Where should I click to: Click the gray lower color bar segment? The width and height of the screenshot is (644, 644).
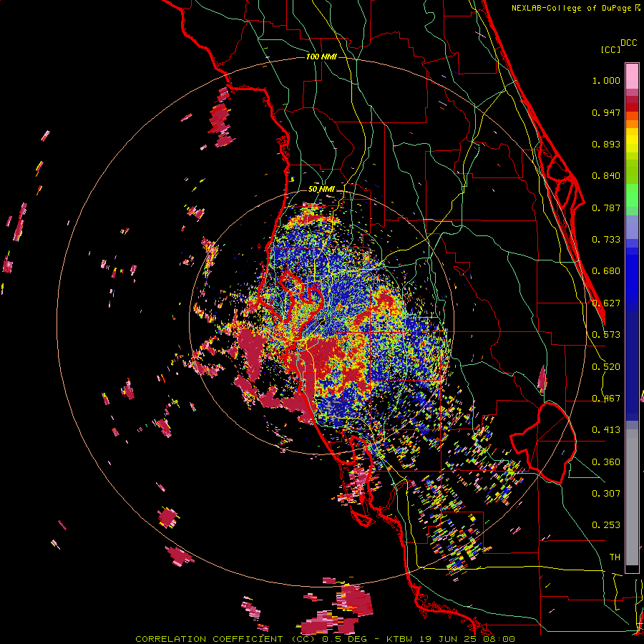coord(632,497)
